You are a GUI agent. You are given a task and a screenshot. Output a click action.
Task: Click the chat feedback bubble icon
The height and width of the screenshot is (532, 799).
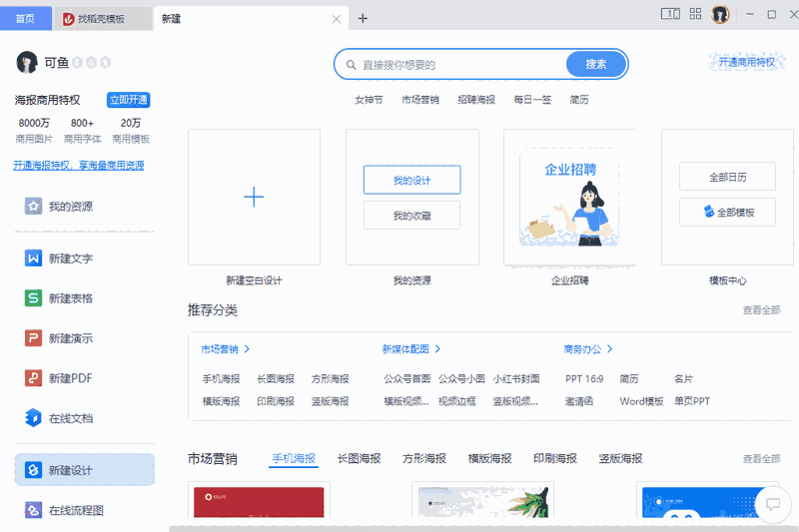click(x=773, y=504)
